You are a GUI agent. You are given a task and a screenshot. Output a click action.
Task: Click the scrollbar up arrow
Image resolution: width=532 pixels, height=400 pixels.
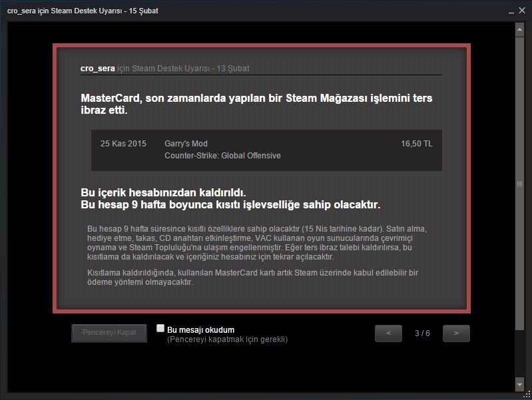[x=519, y=30]
